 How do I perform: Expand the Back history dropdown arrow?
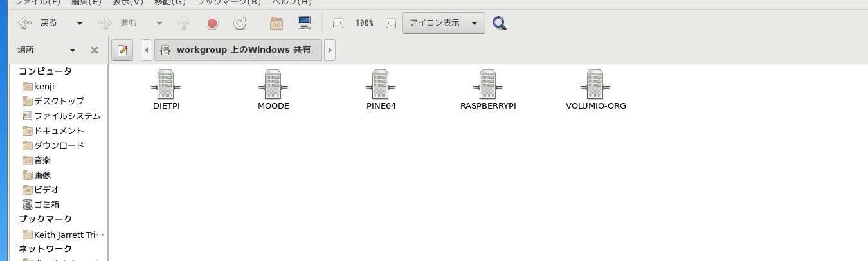click(80, 24)
